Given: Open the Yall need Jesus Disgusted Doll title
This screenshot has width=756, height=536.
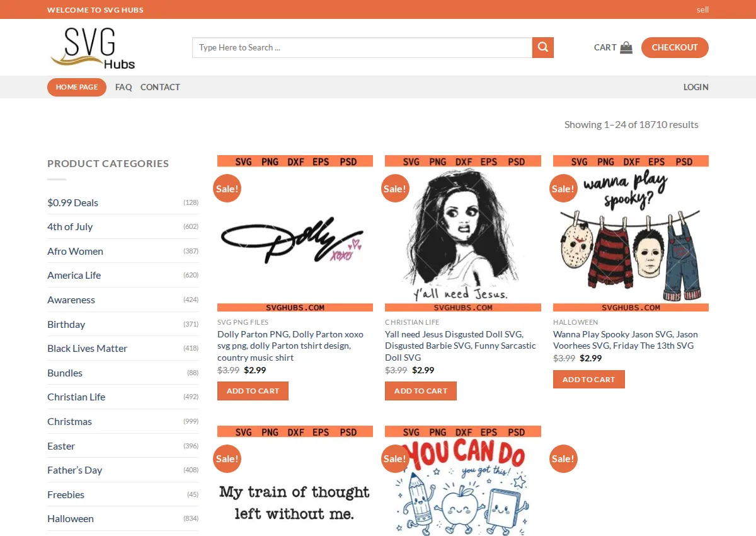Looking at the screenshot, I should (x=461, y=346).
